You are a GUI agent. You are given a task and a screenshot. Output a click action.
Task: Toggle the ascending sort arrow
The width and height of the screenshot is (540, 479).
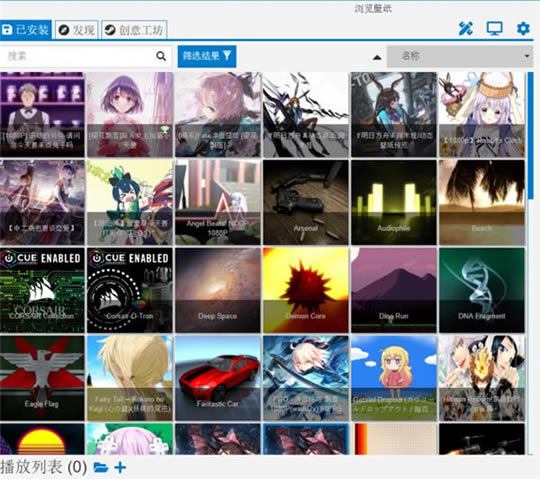click(377, 58)
